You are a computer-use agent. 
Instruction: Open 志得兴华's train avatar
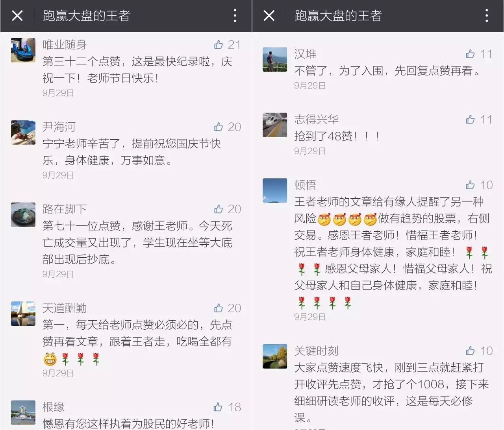[275, 125]
